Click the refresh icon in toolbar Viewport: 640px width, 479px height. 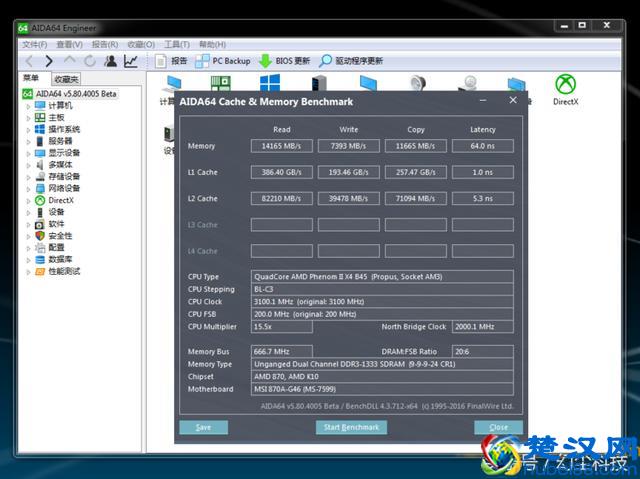tap(89, 61)
